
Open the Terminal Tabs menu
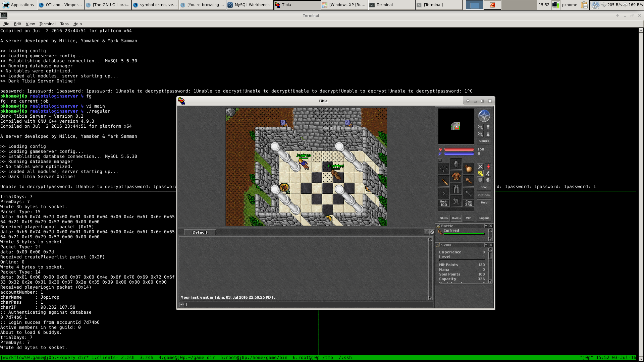coord(64,24)
